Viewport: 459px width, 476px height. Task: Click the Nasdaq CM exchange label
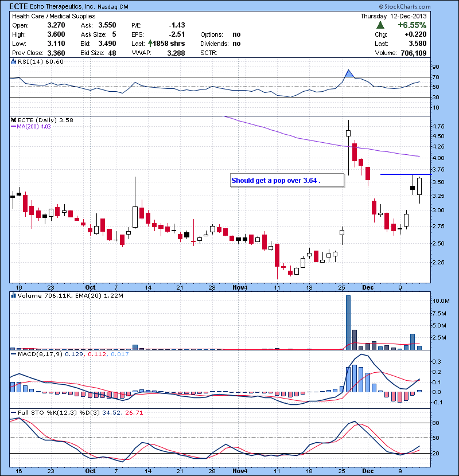tap(113, 7)
